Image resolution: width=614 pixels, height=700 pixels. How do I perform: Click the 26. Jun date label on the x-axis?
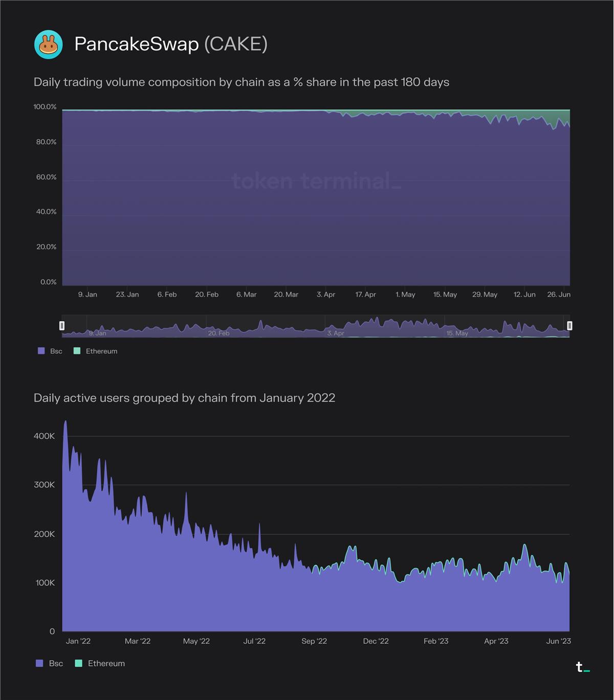tap(559, 294)
